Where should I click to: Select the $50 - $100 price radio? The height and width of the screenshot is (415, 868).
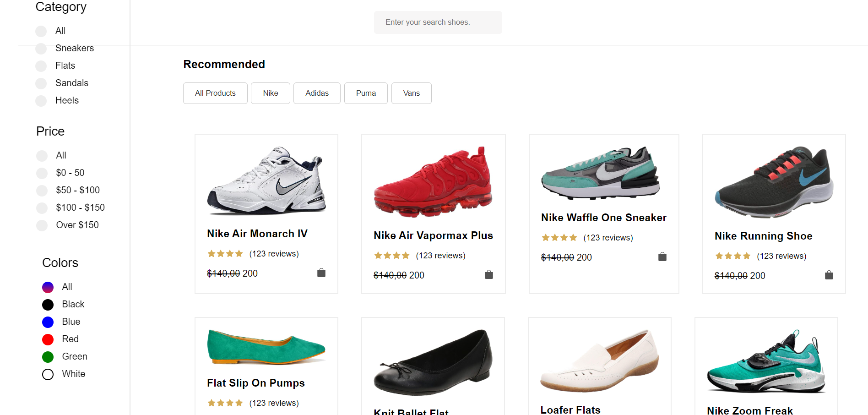click(x=42, y=191)
